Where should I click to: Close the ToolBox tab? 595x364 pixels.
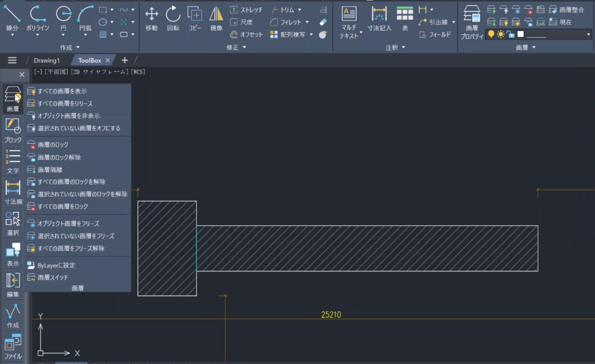(x=108, y=60)
